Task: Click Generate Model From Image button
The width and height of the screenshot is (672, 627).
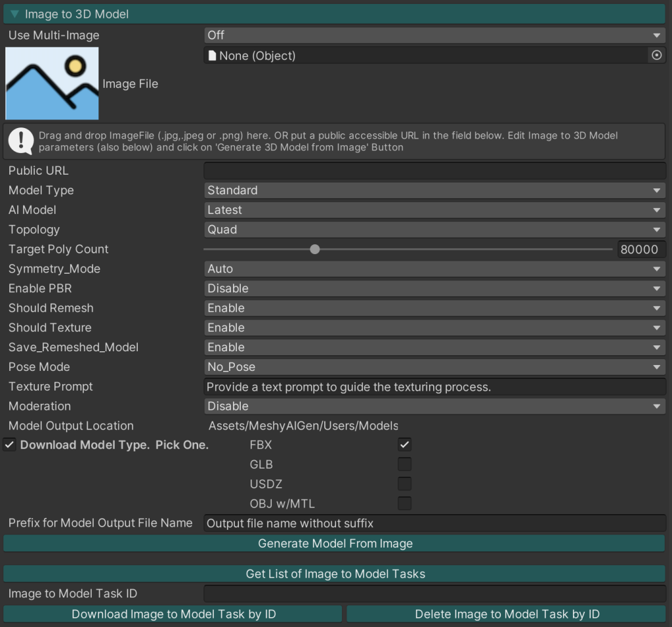Action: tap(335, 544)
